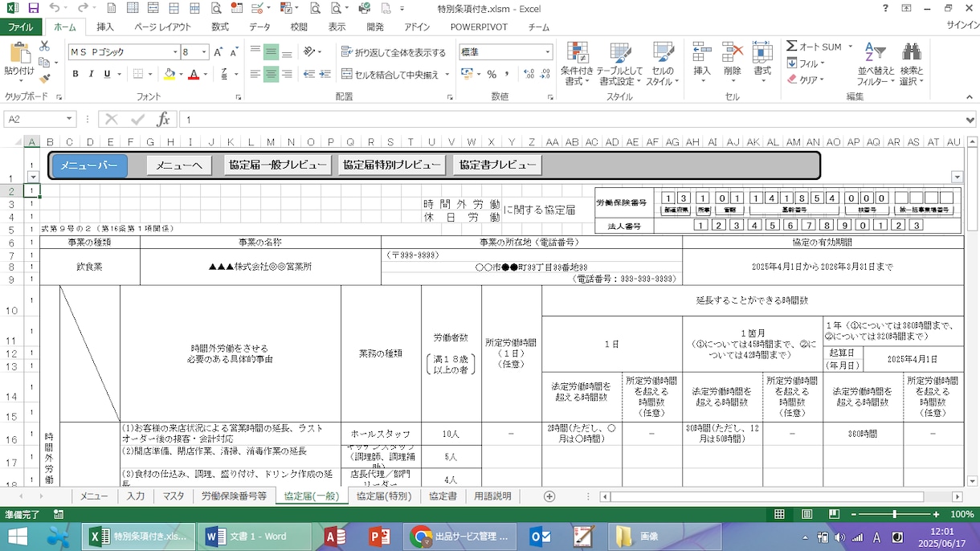The height and width of the screenshot is (551, 980).
Task: Open the fill color dropdown arrow
Action: 181,75
